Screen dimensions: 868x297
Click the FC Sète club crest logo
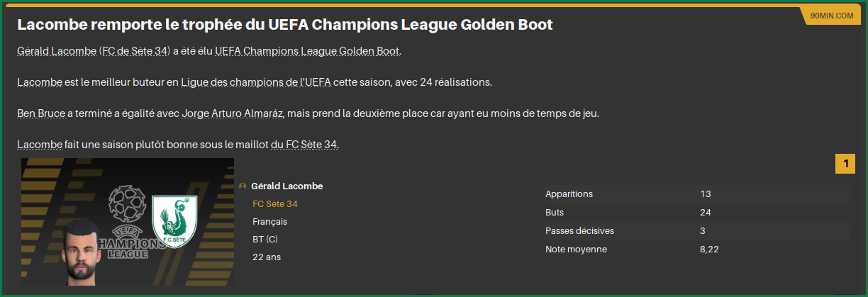[175, 217]
